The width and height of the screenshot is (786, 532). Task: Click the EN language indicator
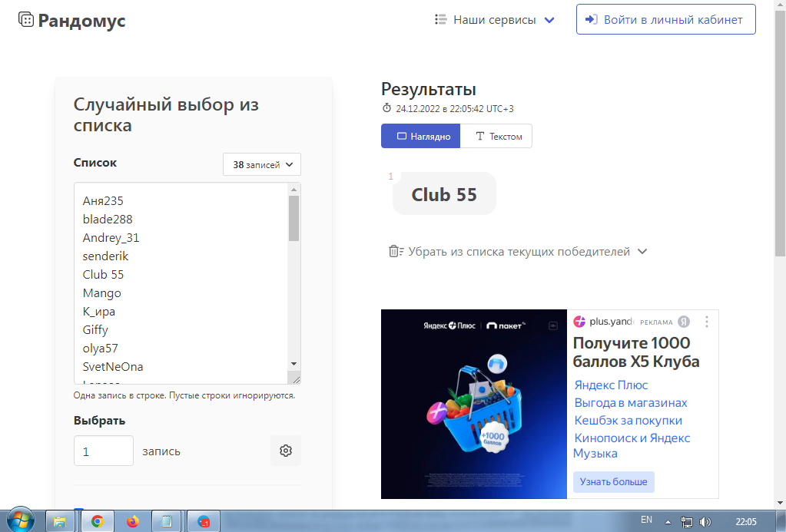pyautogui.click(x=647, y=520)
